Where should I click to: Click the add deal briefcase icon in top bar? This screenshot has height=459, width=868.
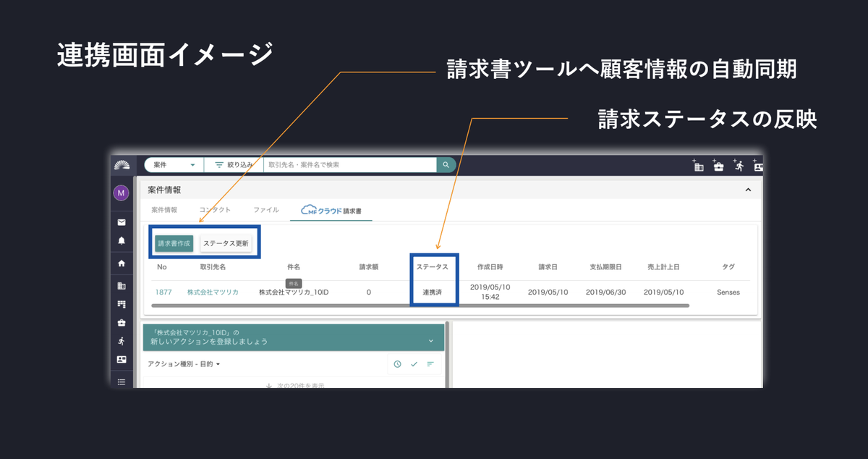pos(718,165)
